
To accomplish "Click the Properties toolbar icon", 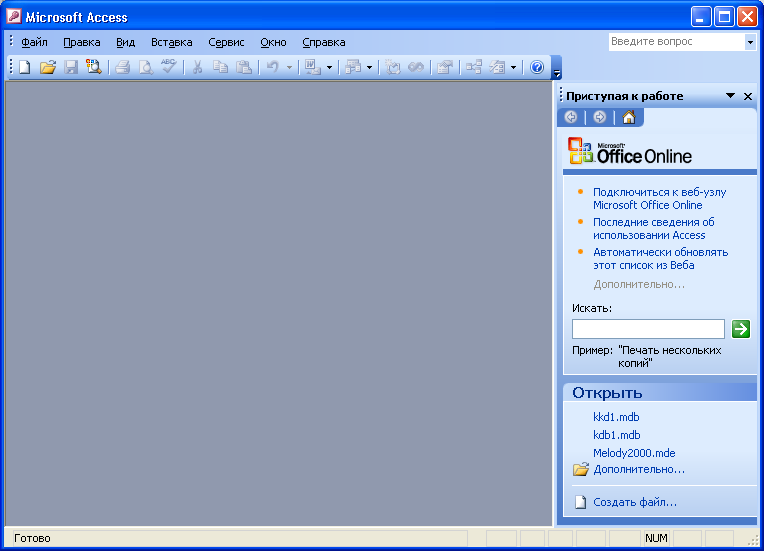I will pyautogui.click(x=444, y=67).
